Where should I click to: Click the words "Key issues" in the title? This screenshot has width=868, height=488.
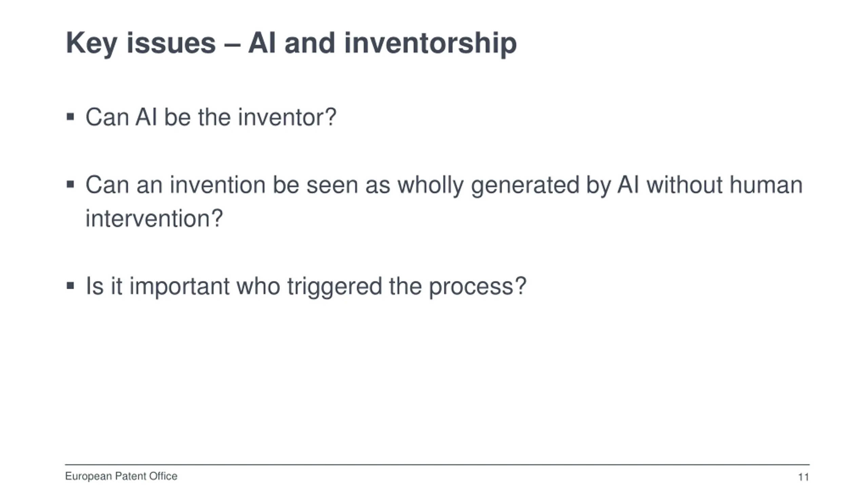coord(141,43)
